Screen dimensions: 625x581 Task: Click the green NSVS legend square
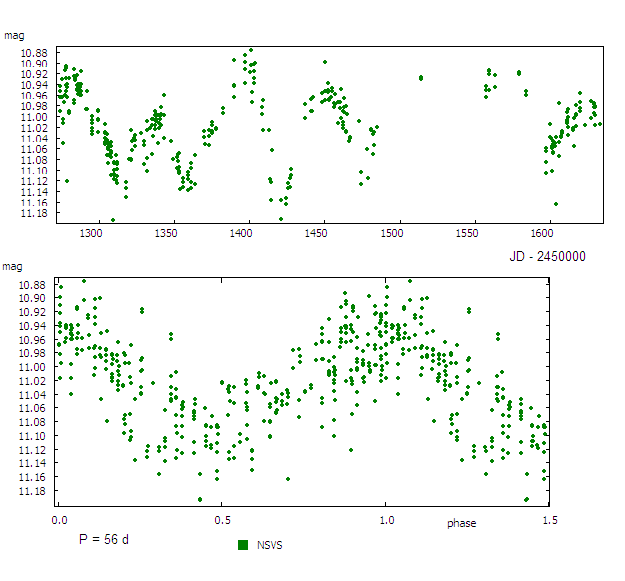pos(243,545)
